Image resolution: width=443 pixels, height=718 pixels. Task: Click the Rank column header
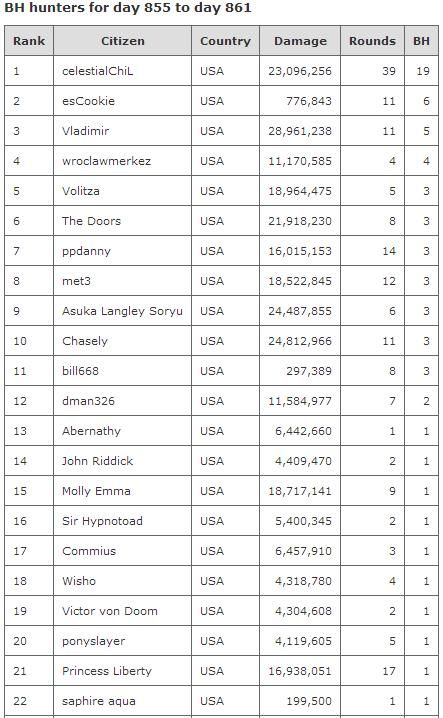[x=29, y=41]
